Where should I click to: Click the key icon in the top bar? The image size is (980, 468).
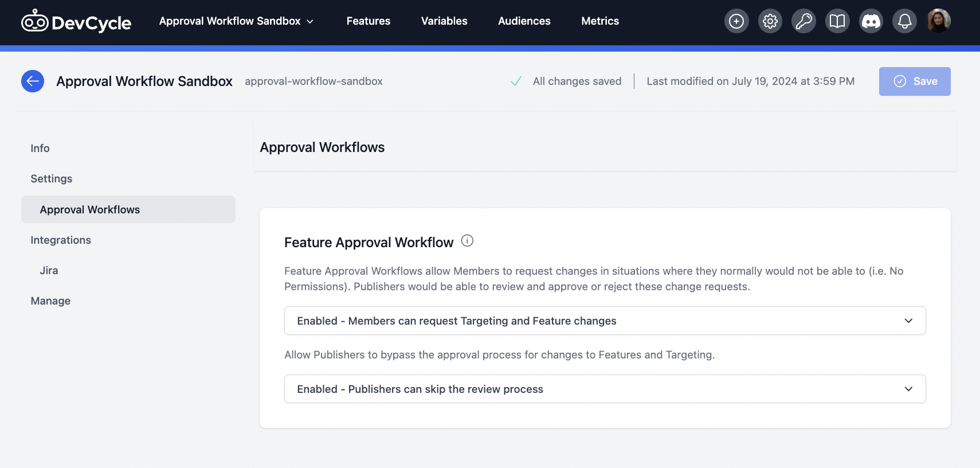[803, 21]
